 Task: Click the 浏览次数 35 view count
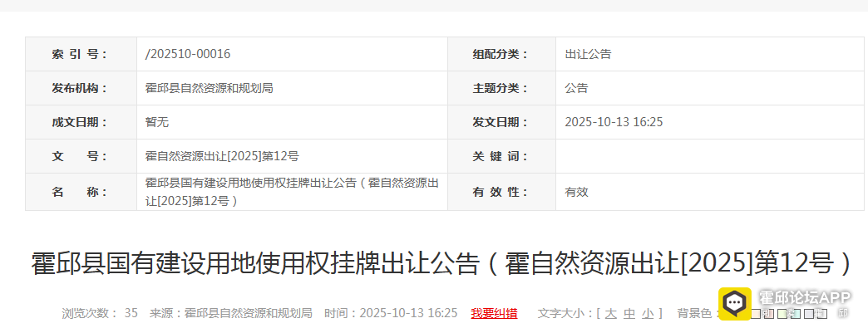coord(100,314)
